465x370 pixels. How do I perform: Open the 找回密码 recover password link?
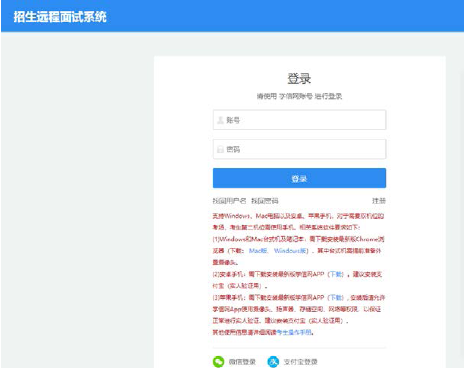click(265, 201)
